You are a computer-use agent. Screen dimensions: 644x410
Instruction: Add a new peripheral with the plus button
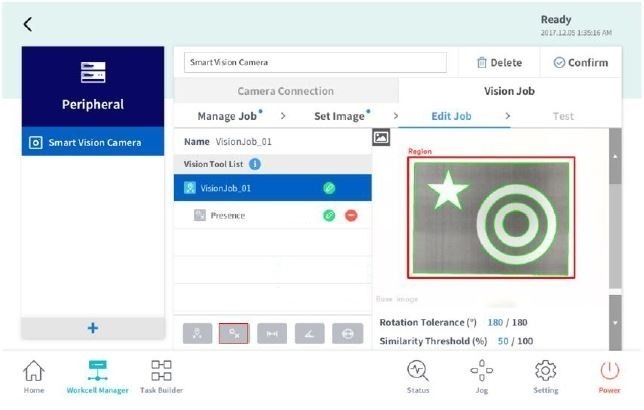93,328
